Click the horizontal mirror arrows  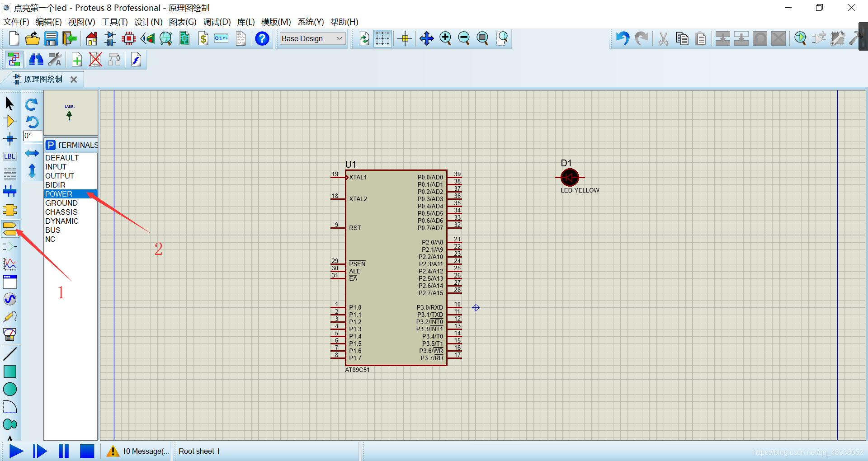click(x=32, y=153)
